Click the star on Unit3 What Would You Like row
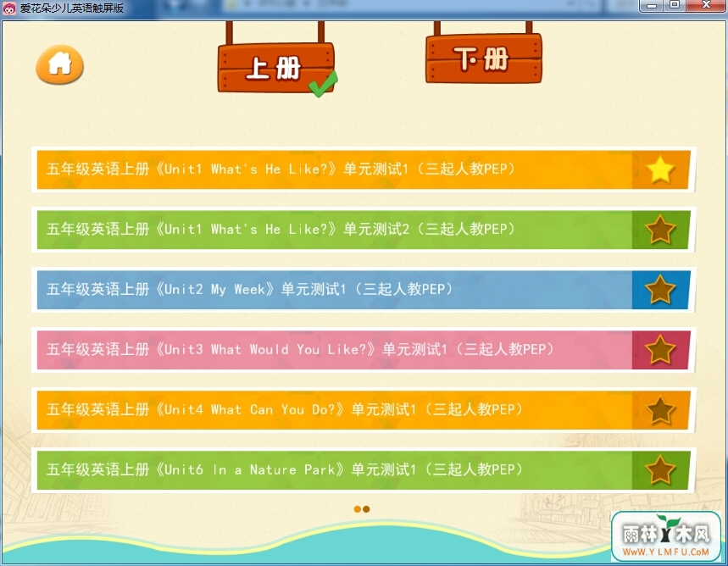The image size is (728, 566). pyautogui.click(x=660, y=350)
